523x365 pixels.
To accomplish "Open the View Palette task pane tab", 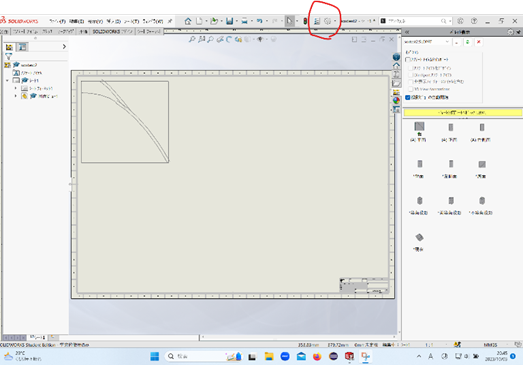I will click(396, 92).
